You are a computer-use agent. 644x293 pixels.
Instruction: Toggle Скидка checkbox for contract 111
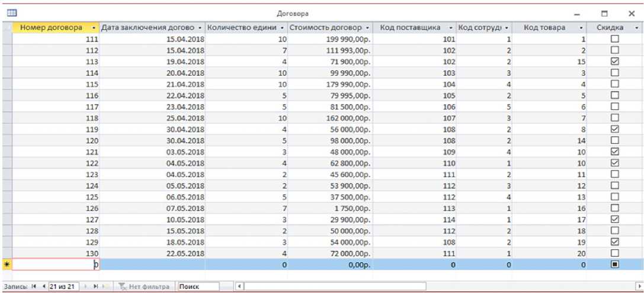point(615,39)
